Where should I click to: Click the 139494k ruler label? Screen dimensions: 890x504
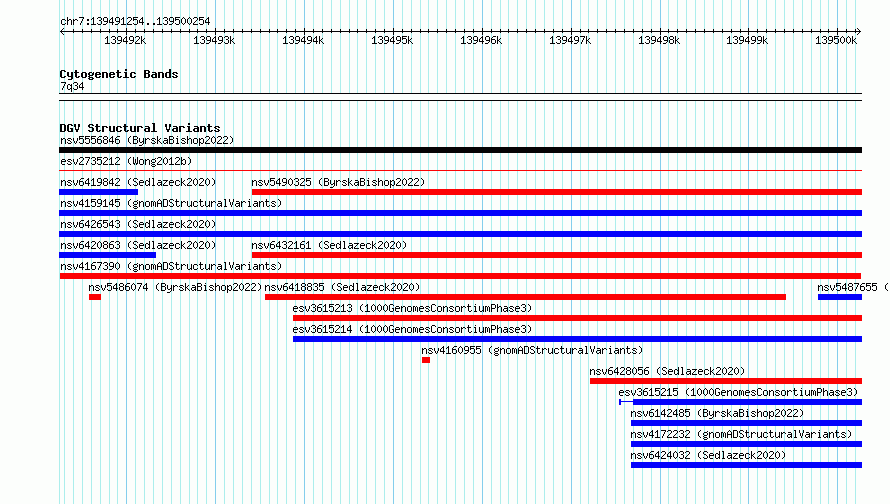[x=303, y=41]
